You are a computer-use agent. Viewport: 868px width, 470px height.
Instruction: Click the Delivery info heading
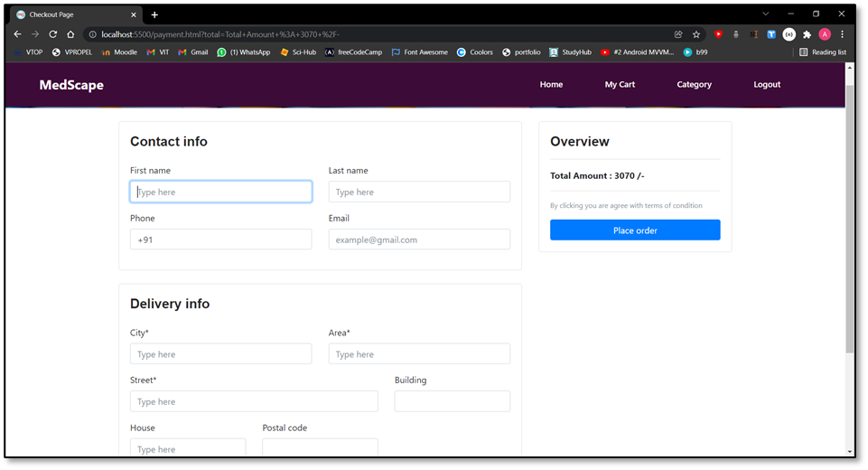click(170, 304)
